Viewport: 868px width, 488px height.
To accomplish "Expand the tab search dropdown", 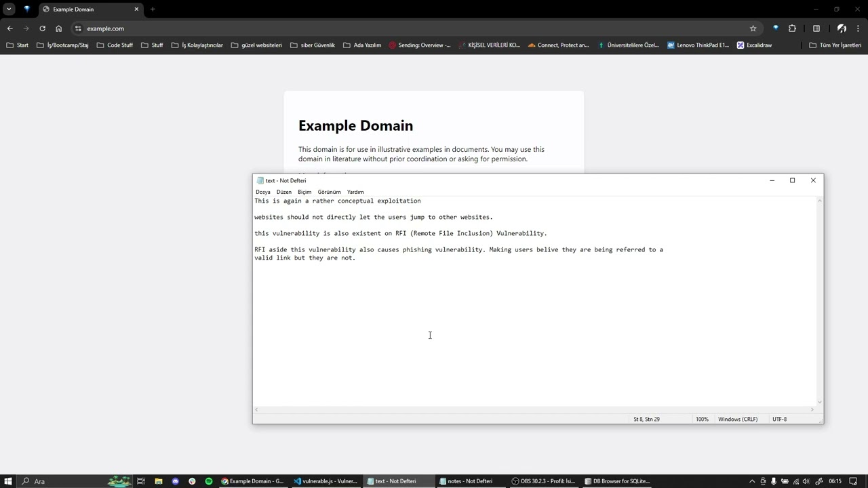I will click(9, 9).
